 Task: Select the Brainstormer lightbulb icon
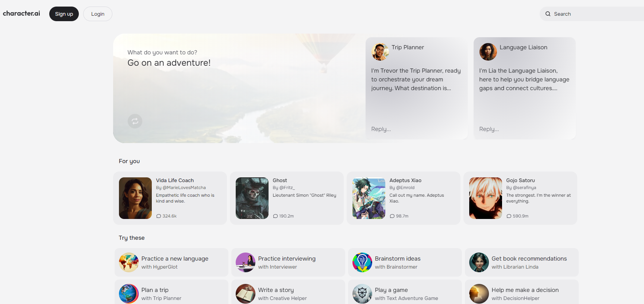362,262
